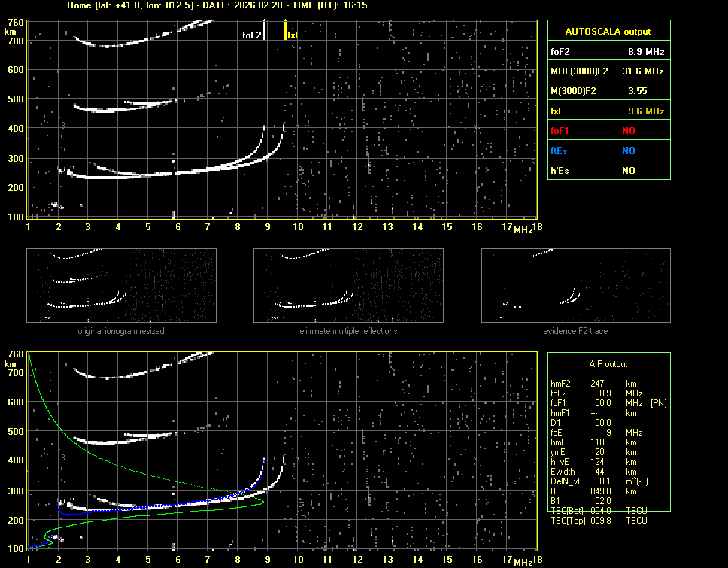The image size is (728, 568).
Task: Open the evidence F2 trace thumbnail
Action: tap(575, 285)
